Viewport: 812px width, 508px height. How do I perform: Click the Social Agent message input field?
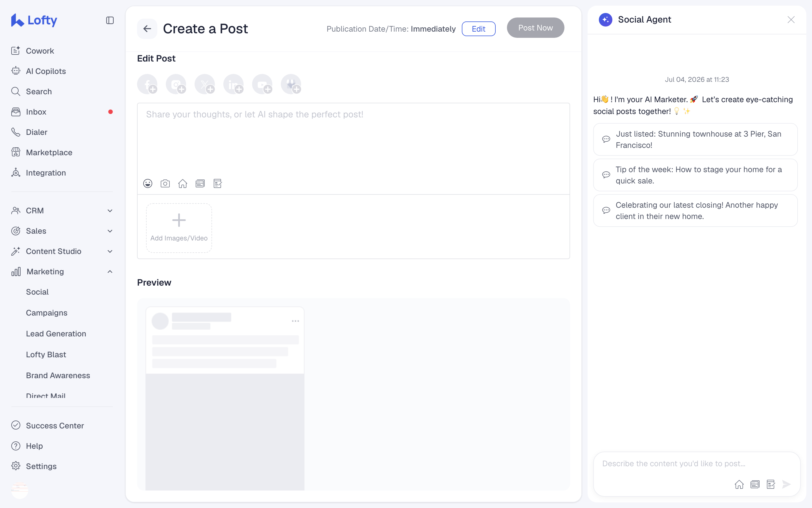pos(697,464)
